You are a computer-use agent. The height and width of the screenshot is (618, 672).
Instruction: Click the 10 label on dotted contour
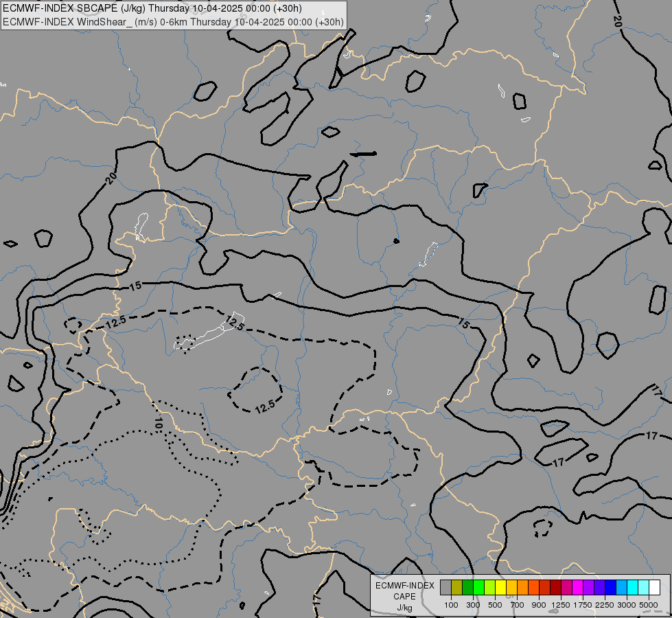tap(159, 423)
